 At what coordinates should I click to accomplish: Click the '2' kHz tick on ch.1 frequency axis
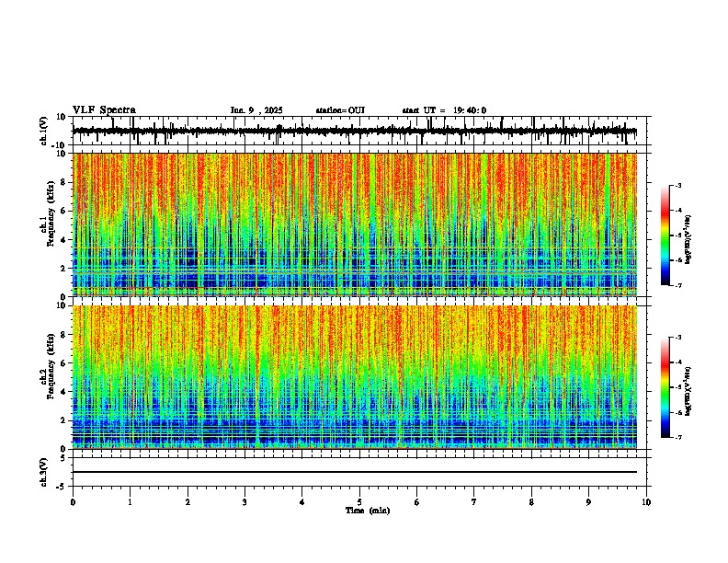click(64, 268)
